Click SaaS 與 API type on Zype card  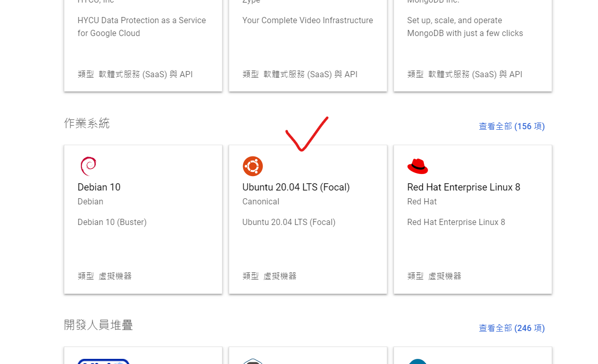click(x=300, y=74)
